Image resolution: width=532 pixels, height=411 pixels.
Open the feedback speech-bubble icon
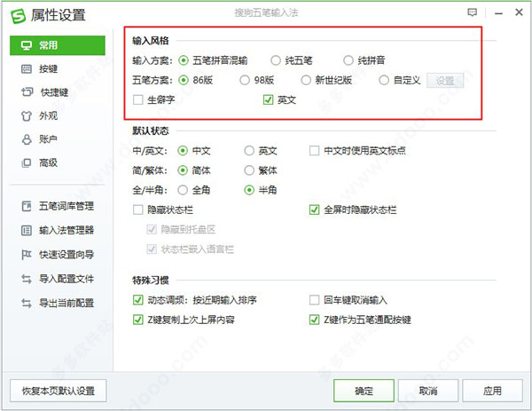[x=472, y=12]
